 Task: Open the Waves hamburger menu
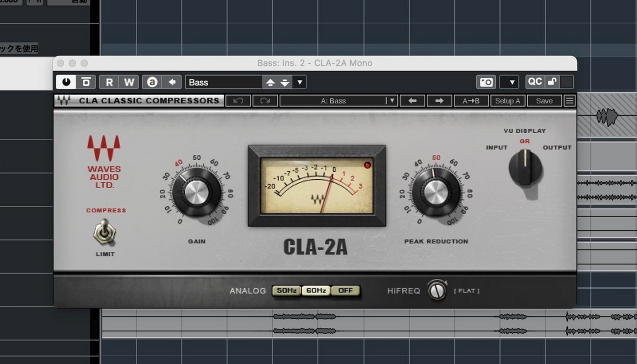coord(569,101)
